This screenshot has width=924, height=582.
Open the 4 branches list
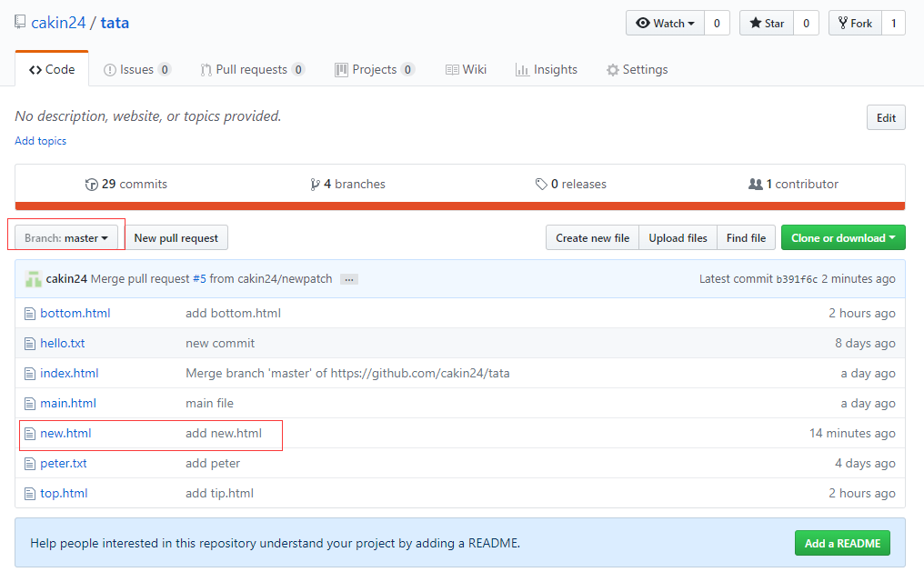click(347, 185)
